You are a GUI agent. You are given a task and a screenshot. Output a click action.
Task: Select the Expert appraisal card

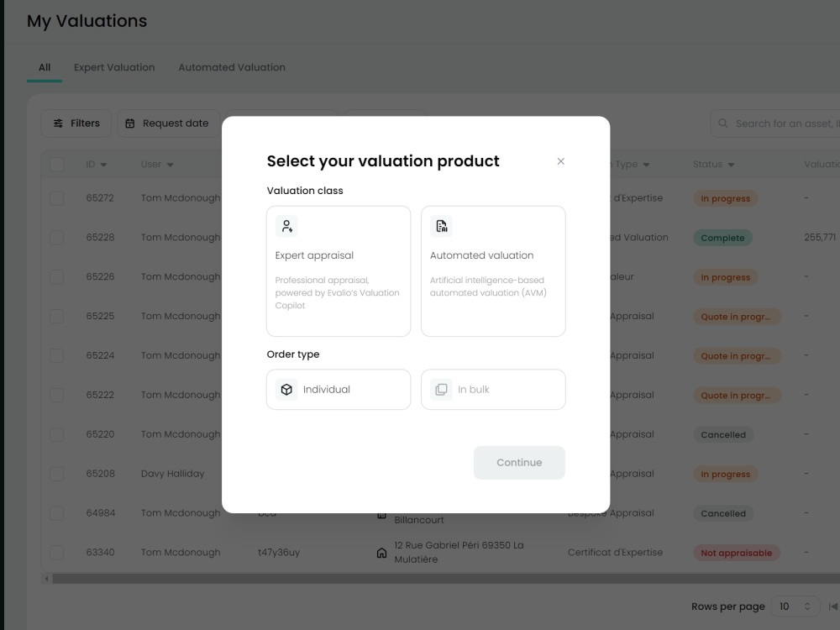[339, 271]
